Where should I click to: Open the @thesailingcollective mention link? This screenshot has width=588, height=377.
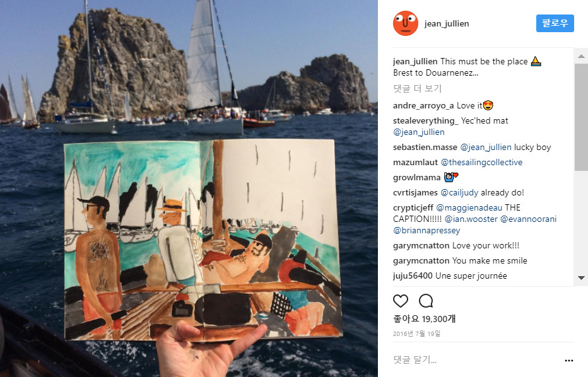click(x=481, y=162)
